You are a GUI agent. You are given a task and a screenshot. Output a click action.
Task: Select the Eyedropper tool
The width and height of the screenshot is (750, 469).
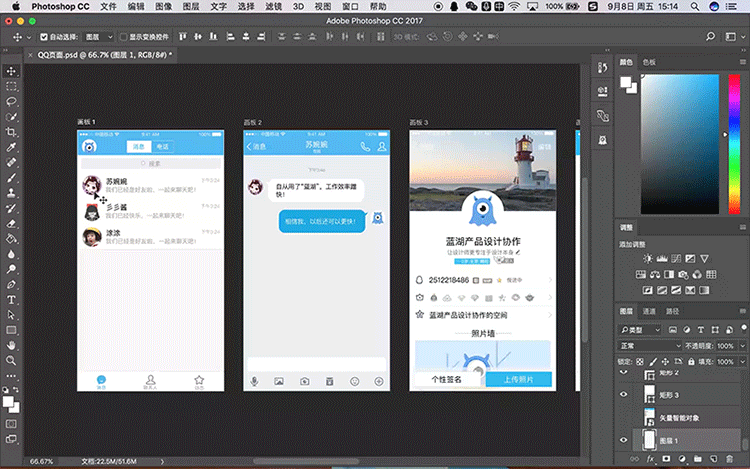coord(11,147)
